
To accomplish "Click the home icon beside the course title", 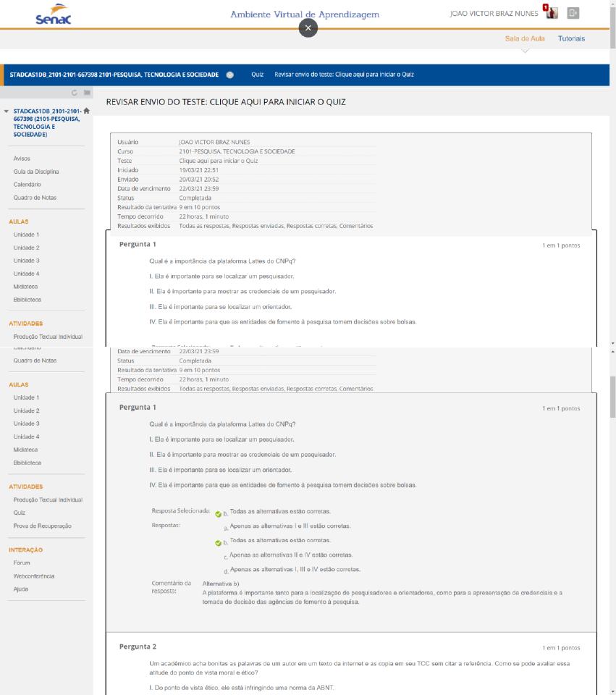I will point(86,111).
